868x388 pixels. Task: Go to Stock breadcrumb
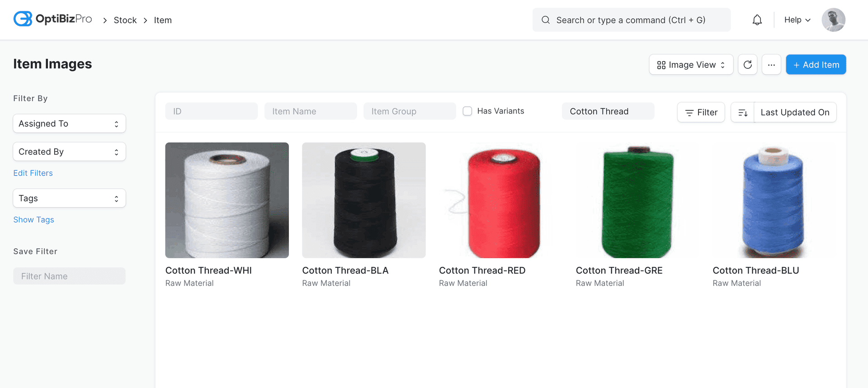point(125,20)
